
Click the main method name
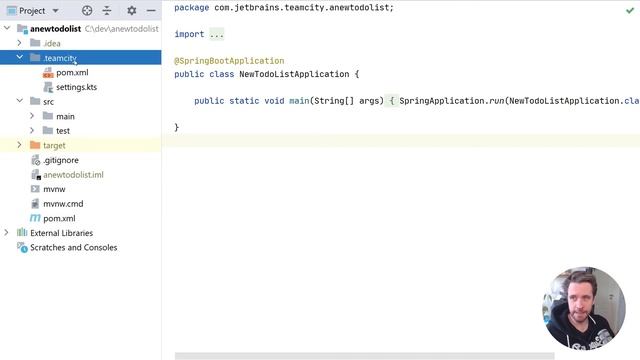click(x=299, y=100)
